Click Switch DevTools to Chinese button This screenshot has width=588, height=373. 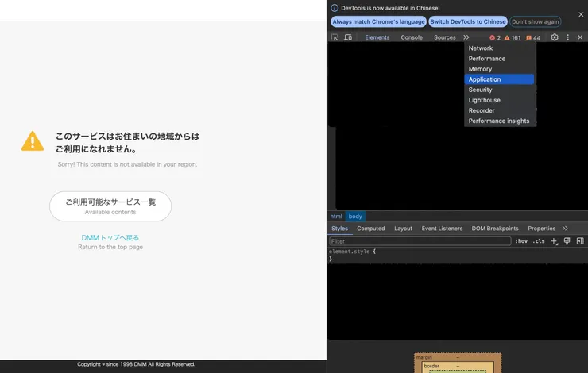coord(468,21)
